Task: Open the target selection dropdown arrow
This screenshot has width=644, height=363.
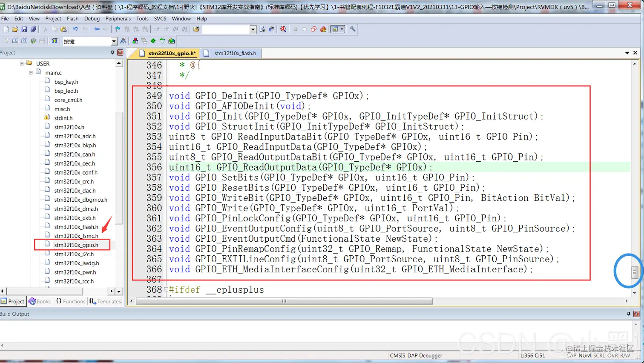Action: pos(114,41)
